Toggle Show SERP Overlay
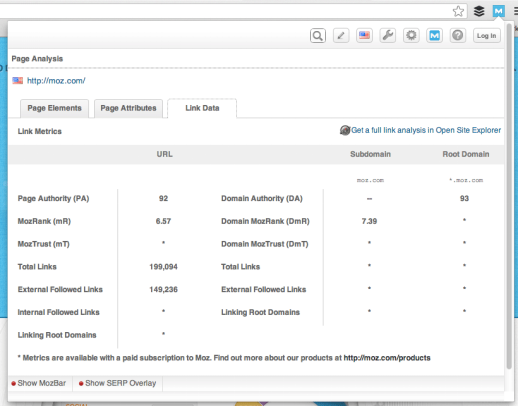This screenshot has height=406, width=518. point(117,383)
